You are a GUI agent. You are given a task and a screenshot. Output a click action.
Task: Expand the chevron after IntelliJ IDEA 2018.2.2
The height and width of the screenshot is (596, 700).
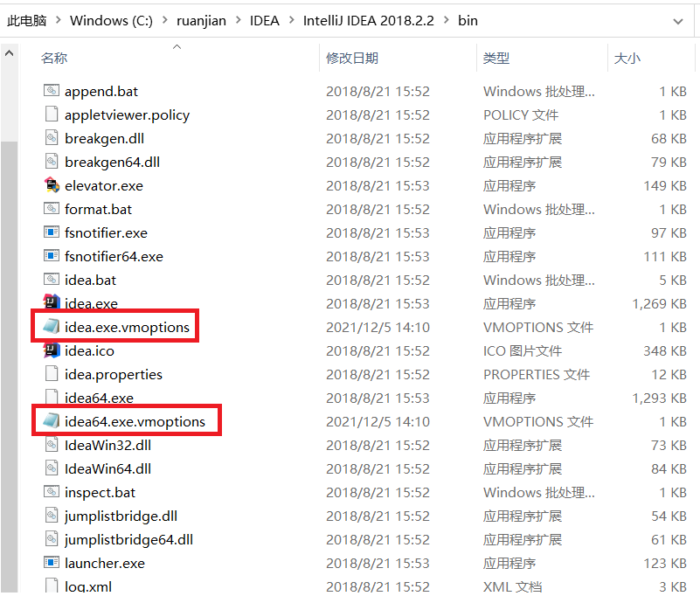pyautogui.click(x=446, y=20)
